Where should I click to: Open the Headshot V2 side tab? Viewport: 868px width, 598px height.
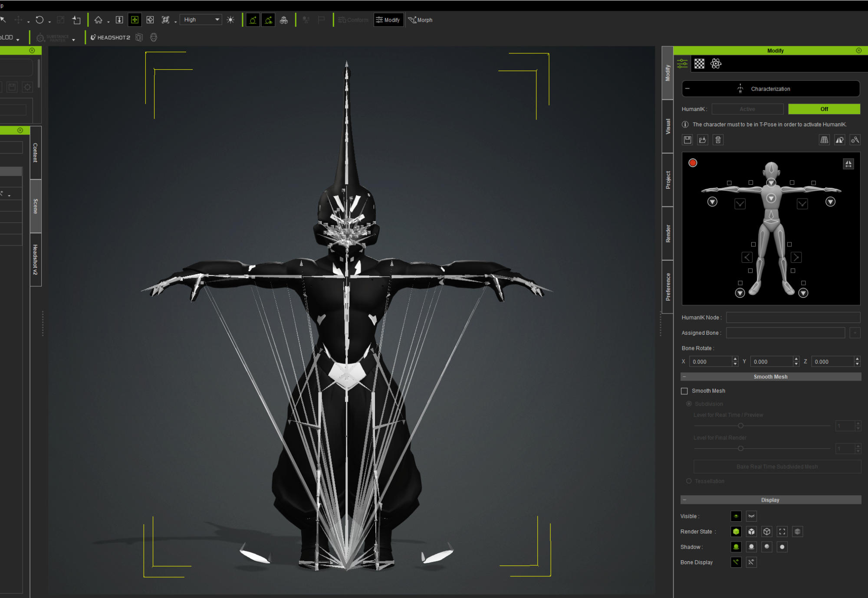pos(36,260)
